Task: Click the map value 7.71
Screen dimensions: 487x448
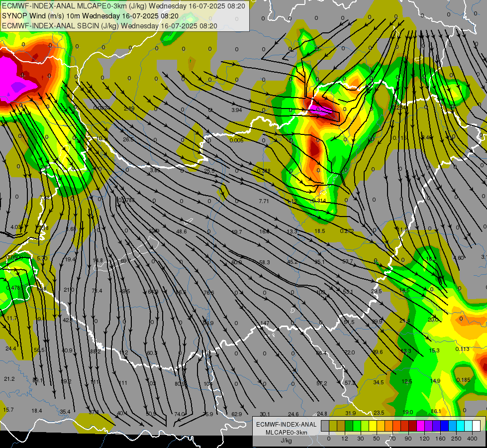Action: click(264, 201)
